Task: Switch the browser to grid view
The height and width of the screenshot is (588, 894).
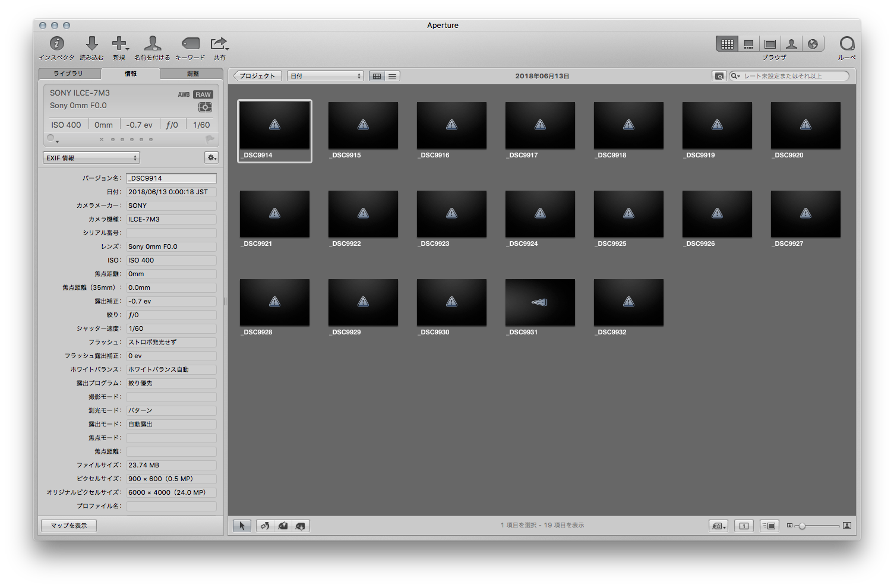Action: tap(377, 76)
